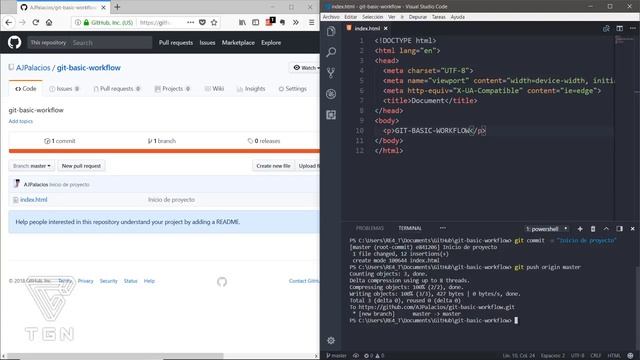Select the TERMINAL panel tab

pos(410,228)
